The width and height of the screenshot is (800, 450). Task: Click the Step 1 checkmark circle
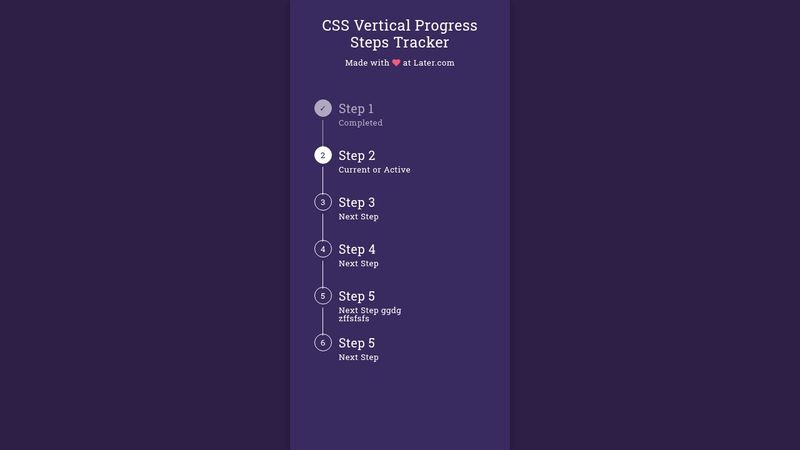pos(322,108)
